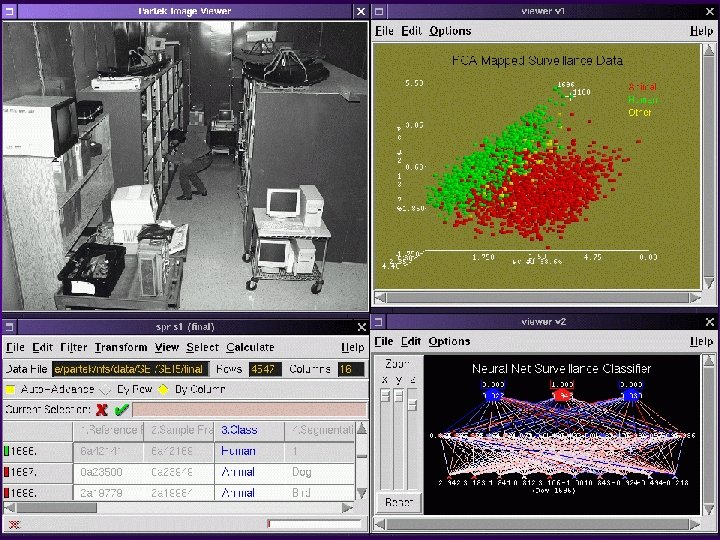Click the green checkmark accept selection icon

(121, 409)
